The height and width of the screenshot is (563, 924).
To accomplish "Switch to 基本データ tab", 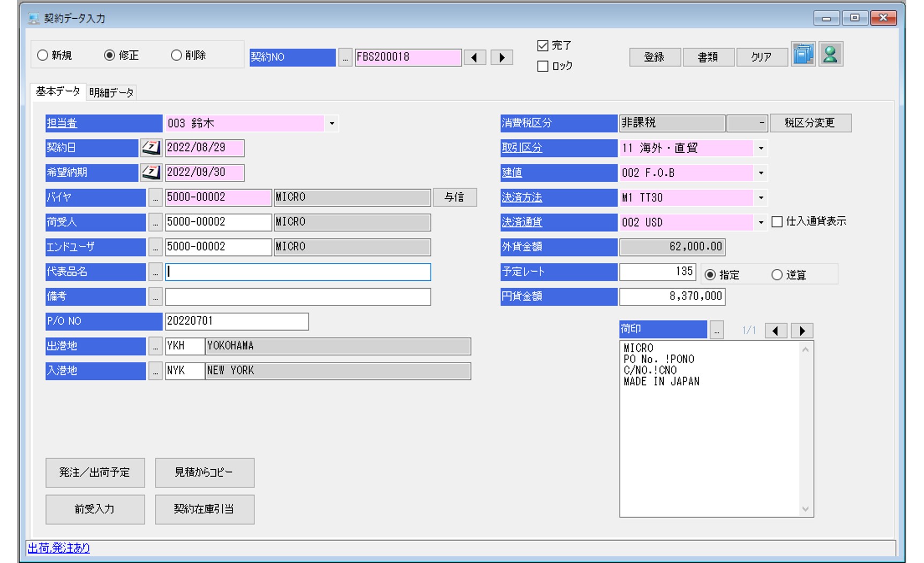I will pos(58,92).
